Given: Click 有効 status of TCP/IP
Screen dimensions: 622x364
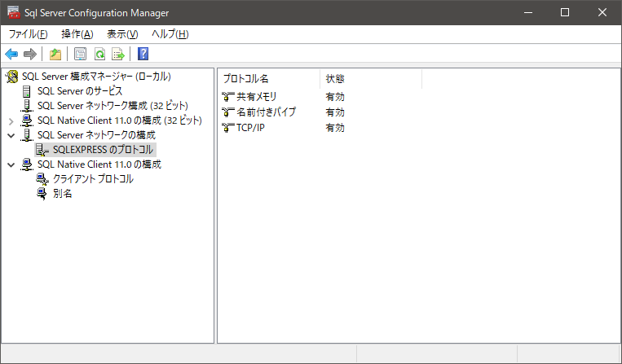Looking at the screenshot, I should coord(335,128).
